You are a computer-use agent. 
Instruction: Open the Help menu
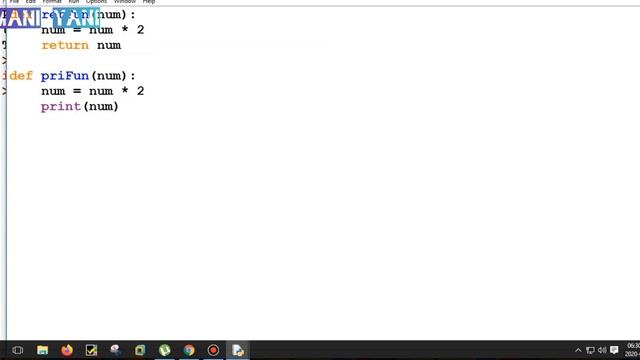tap(149, 2)
